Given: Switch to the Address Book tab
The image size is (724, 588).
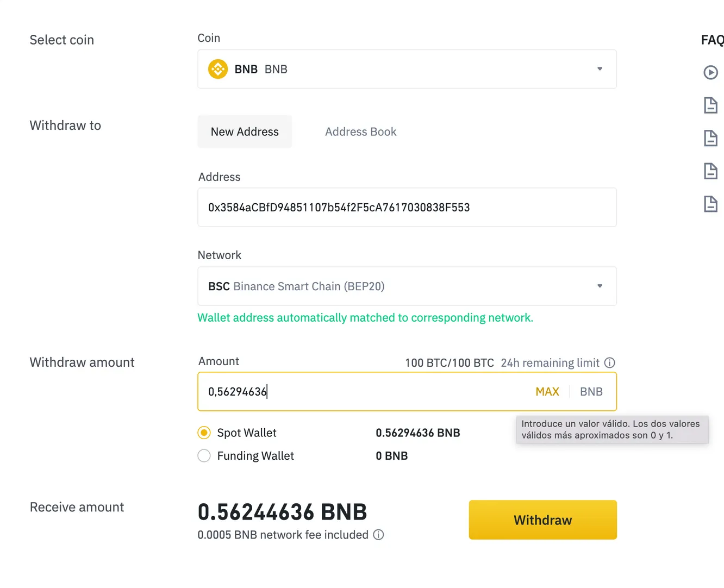Looking at the screenshot, I should tap(360, 132).
